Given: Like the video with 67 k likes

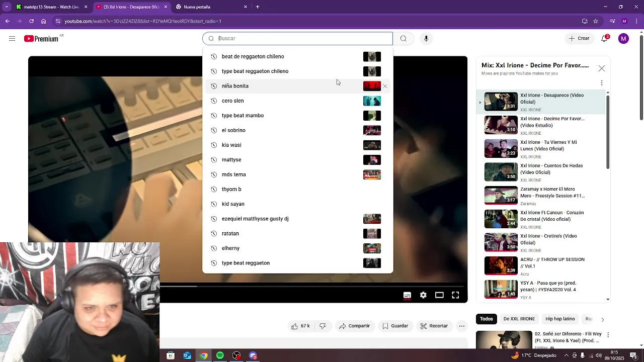Looking at the screenshot, I should tap(300, 326).
